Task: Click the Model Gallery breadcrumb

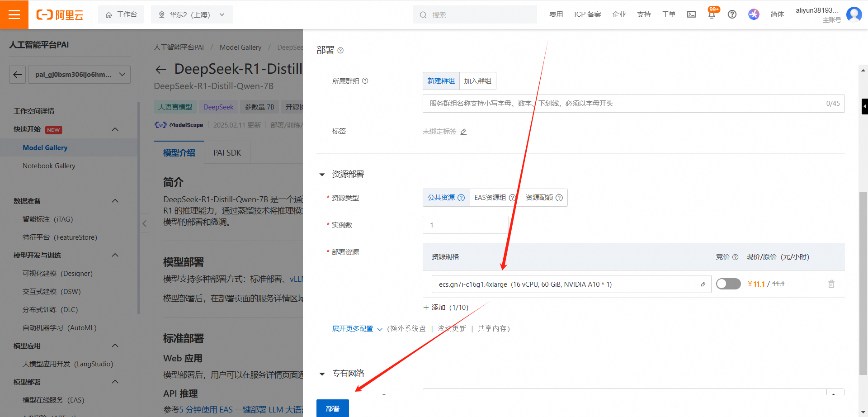Action: click(x=241, y=47)
